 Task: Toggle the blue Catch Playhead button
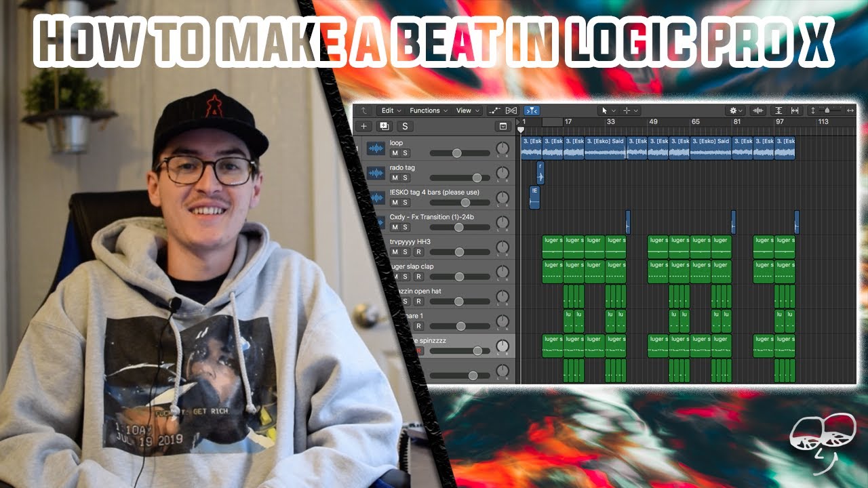click(532, 110)
